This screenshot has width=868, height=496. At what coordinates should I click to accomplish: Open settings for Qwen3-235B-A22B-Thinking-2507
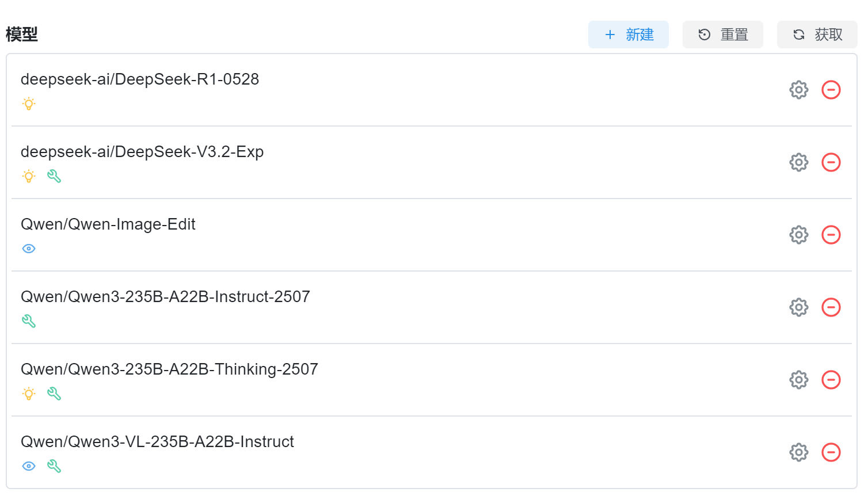pos(798,380)
